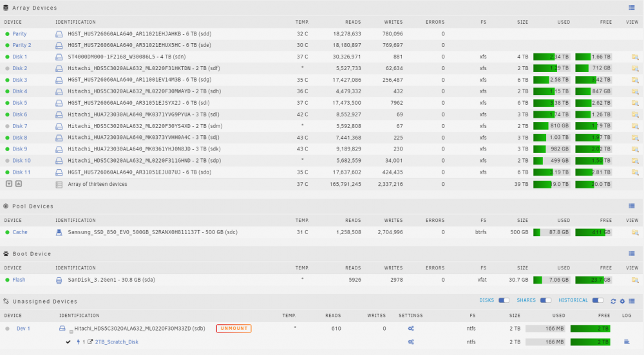Screen dimensions: 644x355
Task: Open Unassigned Devices settings gear
Action: [622, 301]
